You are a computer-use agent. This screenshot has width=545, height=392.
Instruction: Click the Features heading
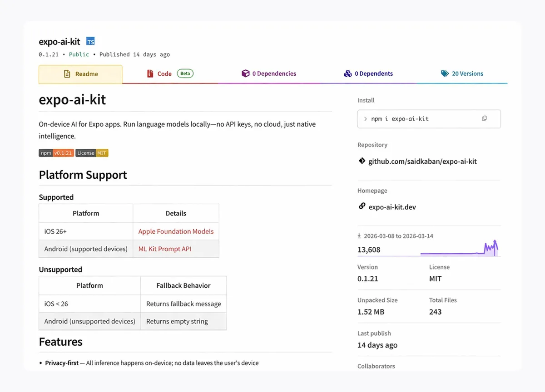tap(61, 342)
